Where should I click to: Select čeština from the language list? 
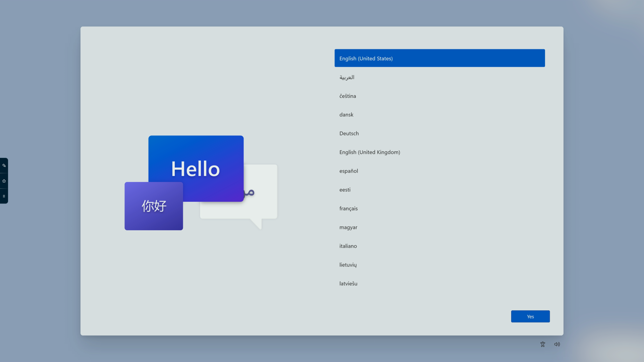[x=348, y=96]
